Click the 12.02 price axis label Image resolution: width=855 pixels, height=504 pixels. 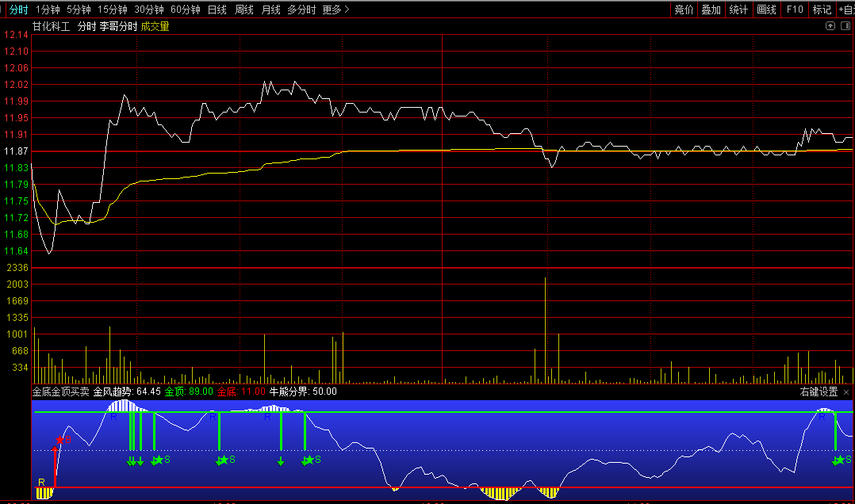click(16, 85)
